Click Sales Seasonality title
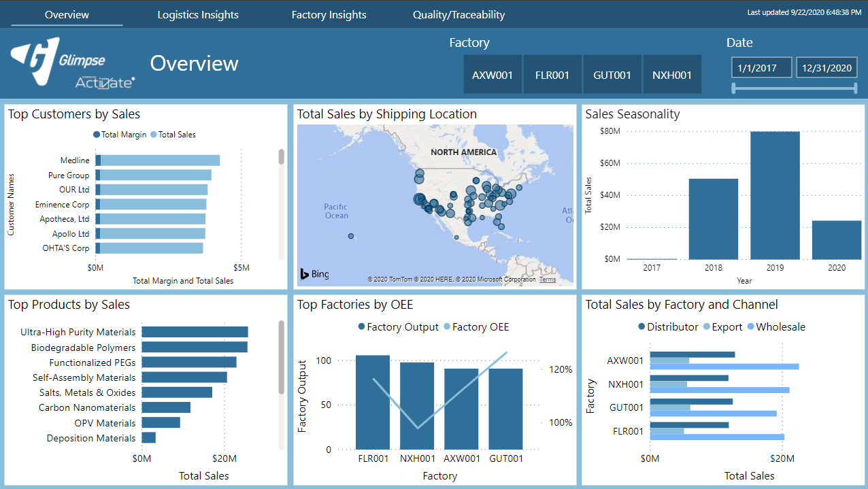Screen dimensions: 868x489 633,114
